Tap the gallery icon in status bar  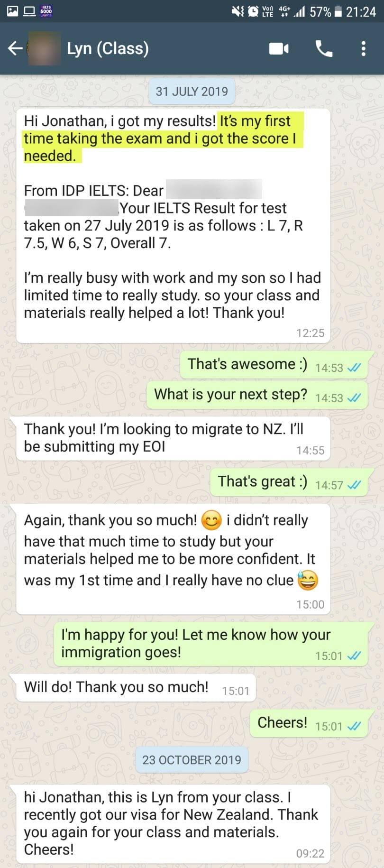(x=13, y=11)
